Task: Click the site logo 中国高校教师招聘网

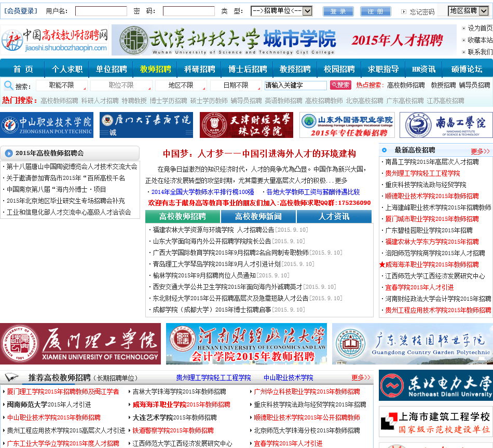Action: [x=54, y=40]
